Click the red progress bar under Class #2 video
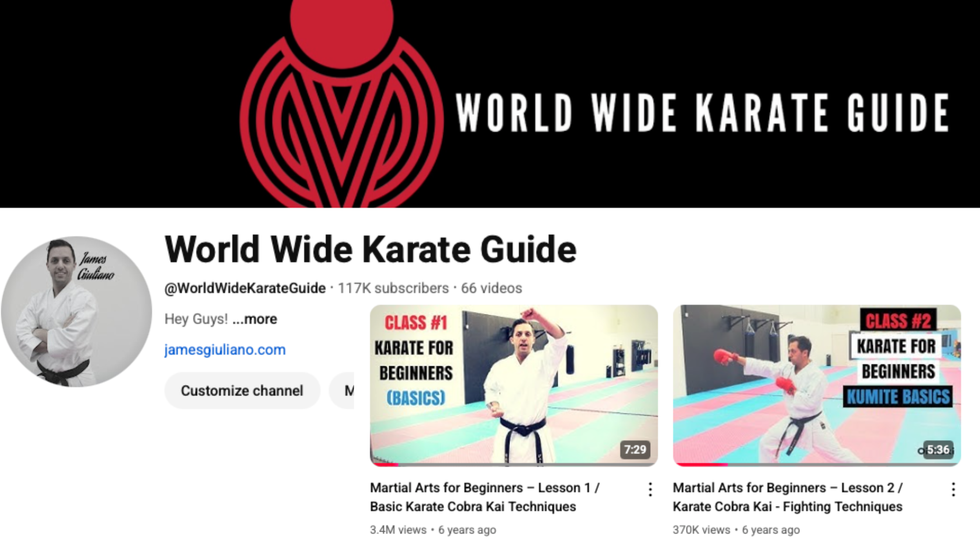 click(702, 465)
